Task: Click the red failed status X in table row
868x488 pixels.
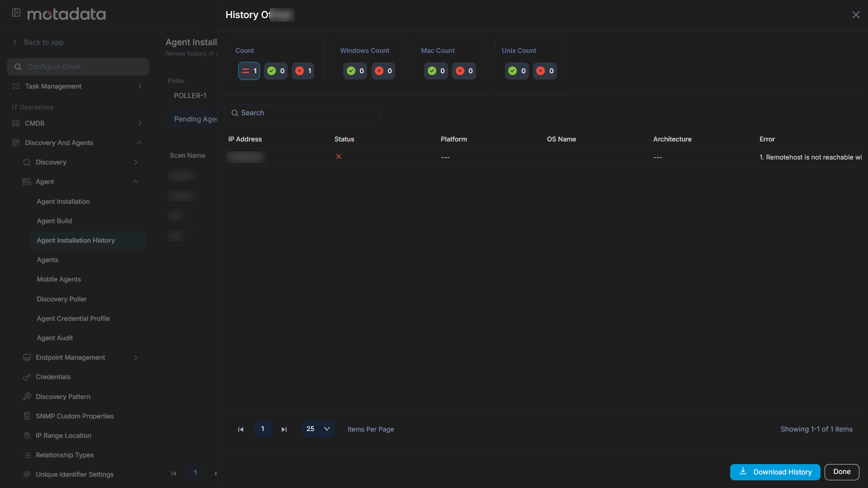Action: 339,156
